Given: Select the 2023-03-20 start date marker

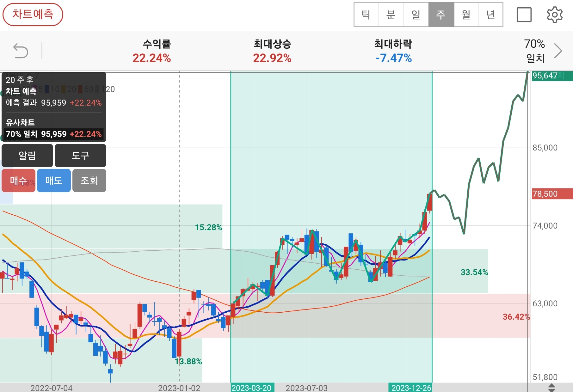Looking at the screenshot, I should (252, 388).
